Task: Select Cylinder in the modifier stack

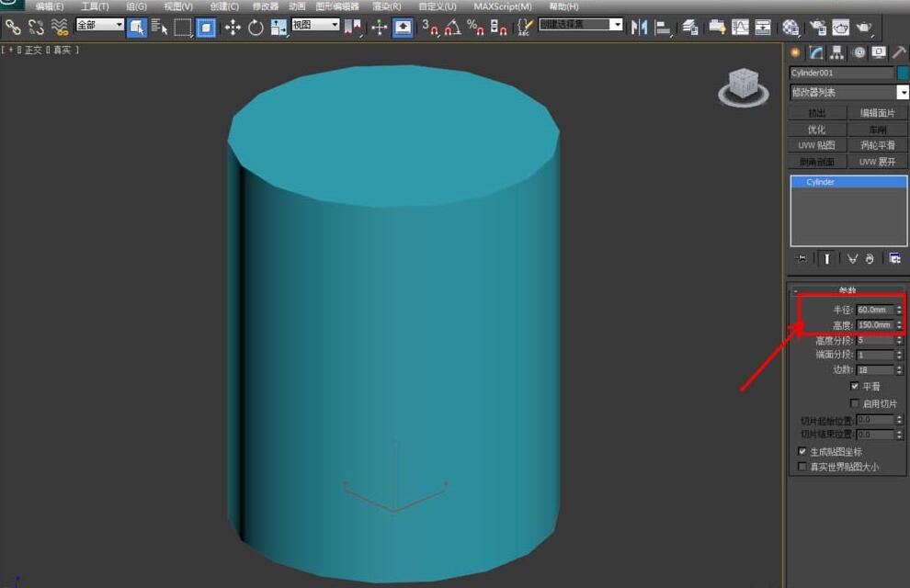Action: (x=848, y=182)
